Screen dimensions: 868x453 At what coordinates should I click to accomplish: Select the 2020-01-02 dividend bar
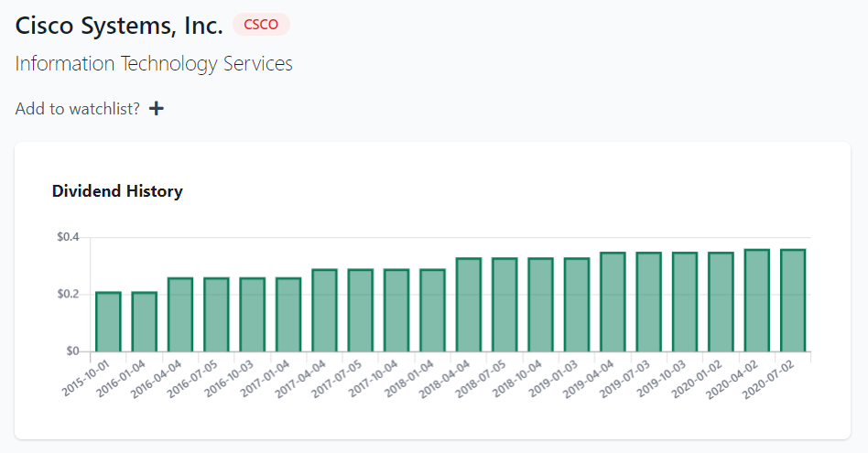coord(721,302)
